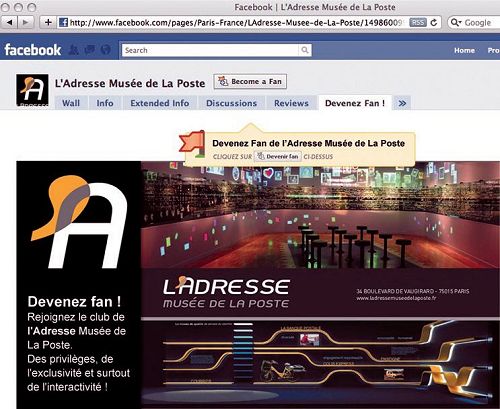
Task: Click the large orange A logo
Action: (79, 222)
